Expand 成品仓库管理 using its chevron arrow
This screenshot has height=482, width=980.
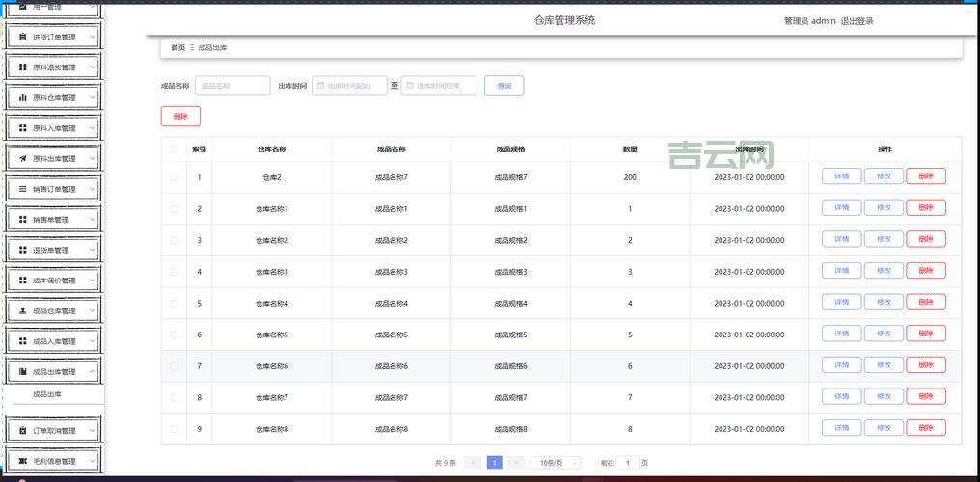point(93,311)
